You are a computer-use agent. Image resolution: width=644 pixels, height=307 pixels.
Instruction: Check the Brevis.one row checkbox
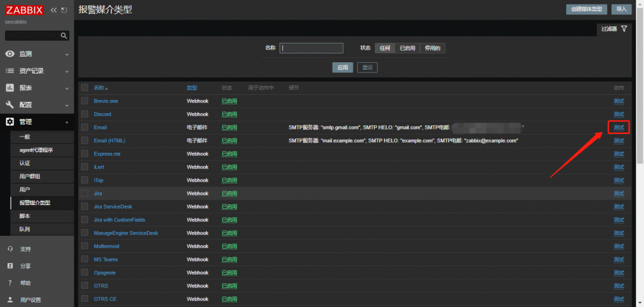tap(85, 101)
